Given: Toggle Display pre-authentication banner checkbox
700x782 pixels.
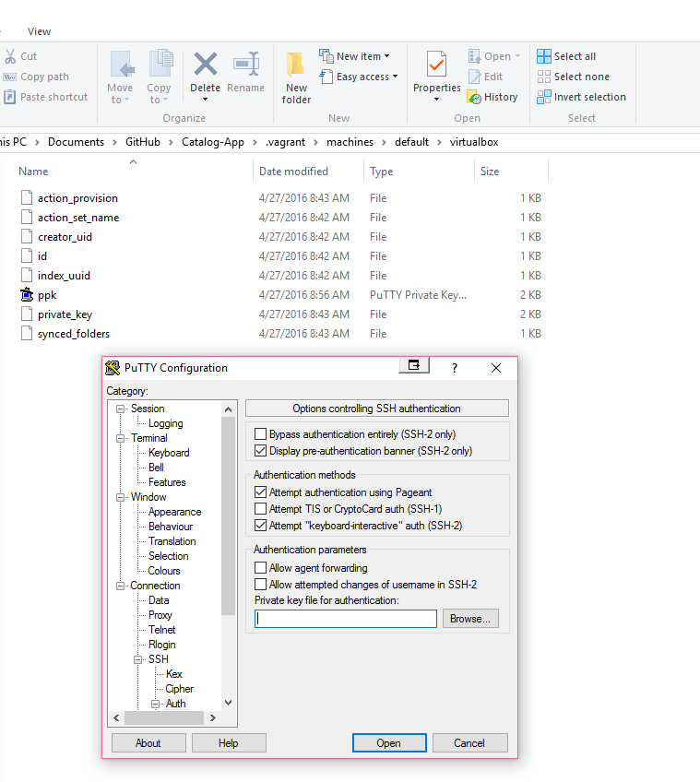Looking at the screenshot, I should click(x=260, y=451).
